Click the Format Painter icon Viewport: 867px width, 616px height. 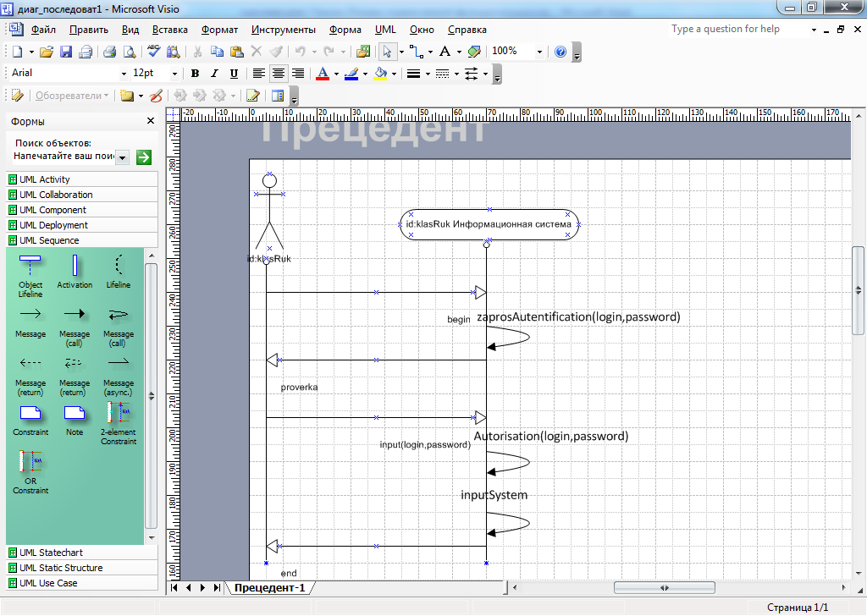click(276, 52)
